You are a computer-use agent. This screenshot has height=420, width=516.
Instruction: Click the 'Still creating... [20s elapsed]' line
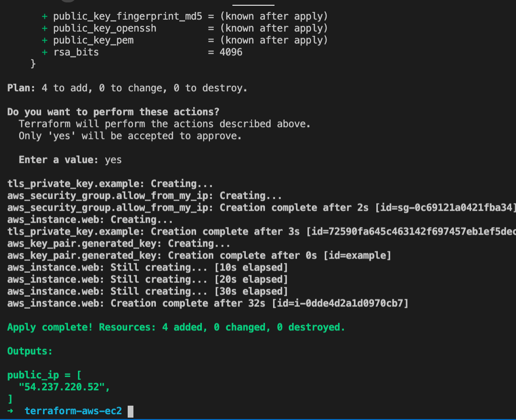pyautogui.click(x=147, y=280)
